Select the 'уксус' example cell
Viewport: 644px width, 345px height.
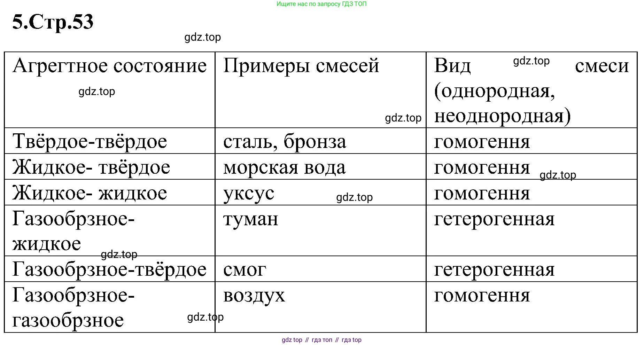(249, 193)
